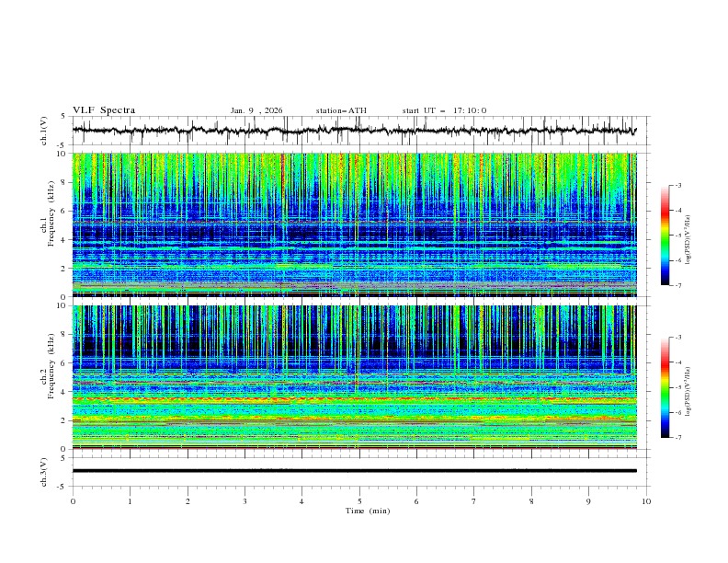Viewport: 728px width, 563px height.
Task: Click the 'VLF Spectra' title text
Action: (x=104, y=110)
